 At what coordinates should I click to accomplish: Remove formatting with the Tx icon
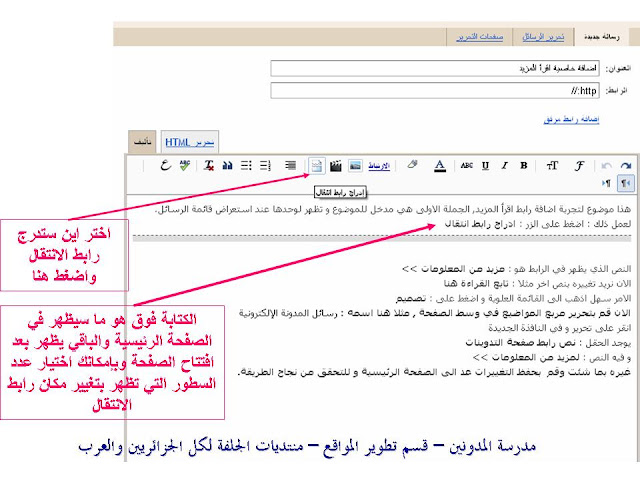pos(209,166)
